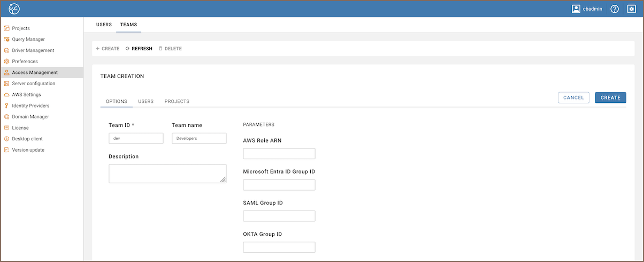Open the Projects tab in team creation
This screenshot has height=262, width=644.
(177, 101)
